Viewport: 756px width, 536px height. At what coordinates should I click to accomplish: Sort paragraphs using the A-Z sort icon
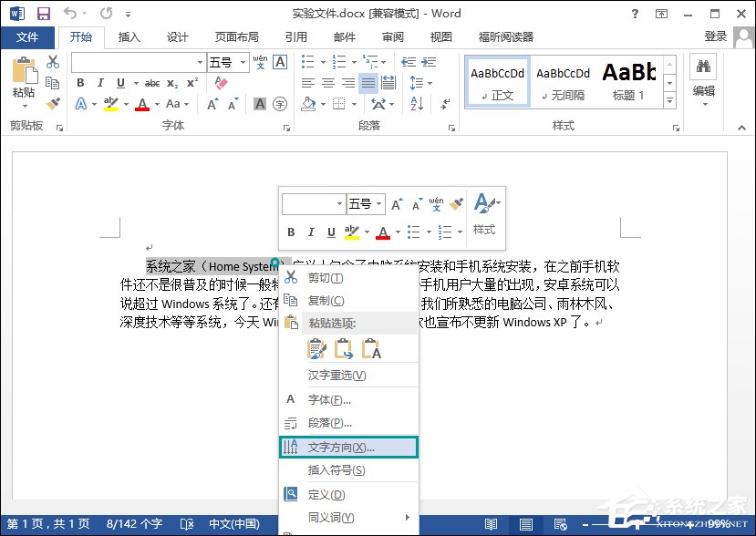[415, 103]
